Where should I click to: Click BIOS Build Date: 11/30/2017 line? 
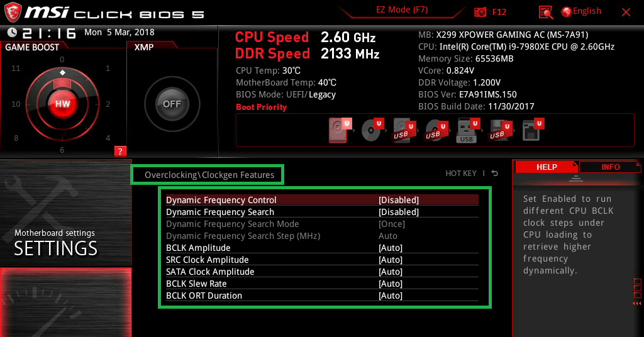pyautogui.click(x=476, y=106)
